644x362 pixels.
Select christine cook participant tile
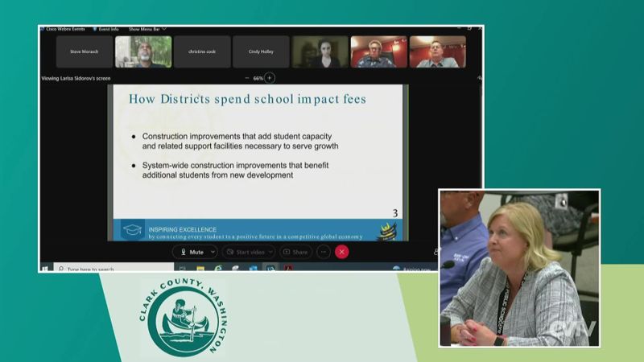coord(202,51)
